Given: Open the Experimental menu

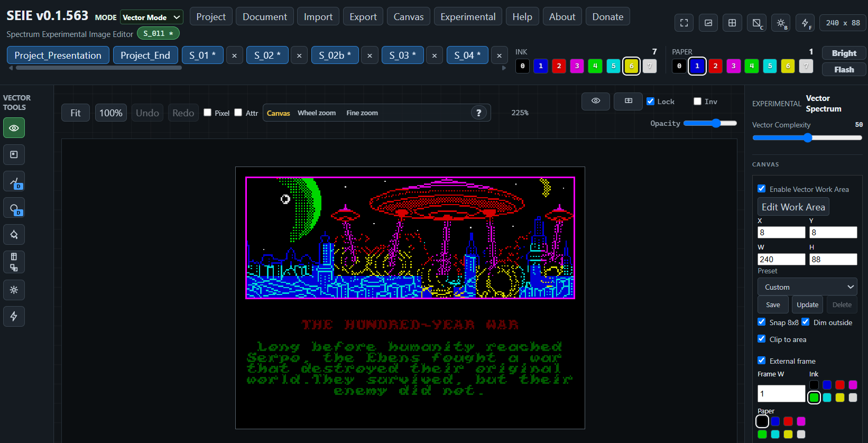Looking at the screenshot, I should click(x=468, y=17).
